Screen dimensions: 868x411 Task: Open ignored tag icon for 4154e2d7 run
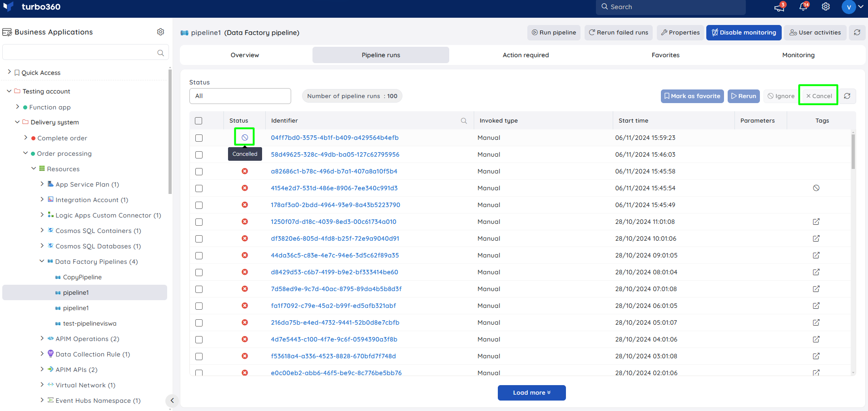coord(816,188)
